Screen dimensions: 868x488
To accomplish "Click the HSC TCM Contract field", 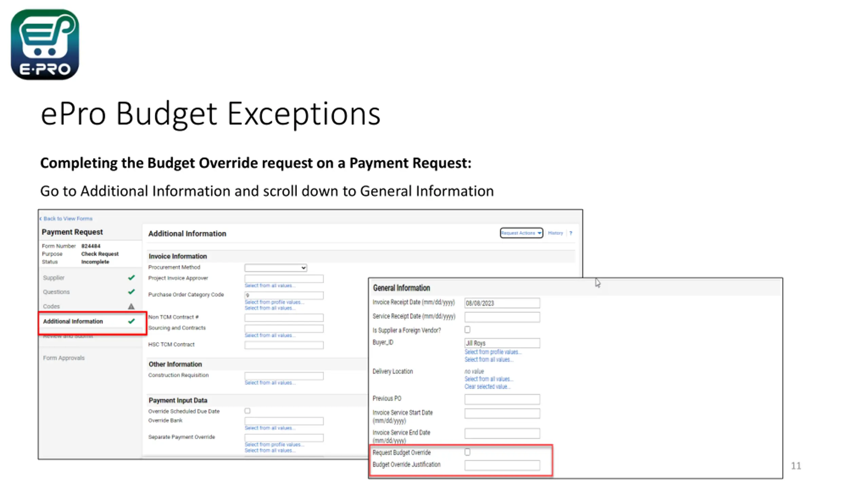I will tap(284, 345).
